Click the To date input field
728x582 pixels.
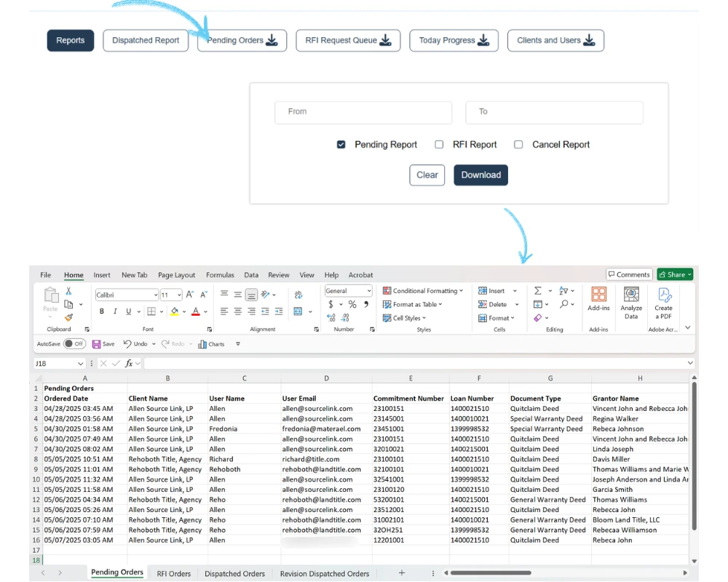554,112
